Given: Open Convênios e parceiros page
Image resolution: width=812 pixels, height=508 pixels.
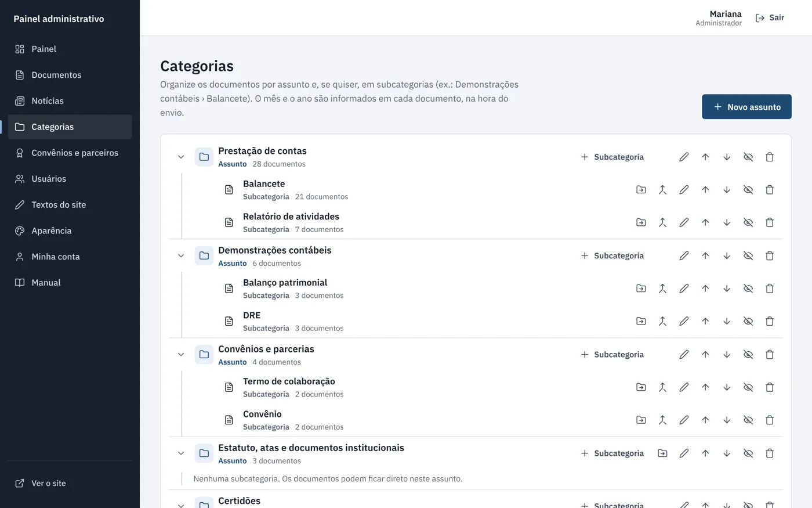Looking at the screenshot, I should click(70, 153).
